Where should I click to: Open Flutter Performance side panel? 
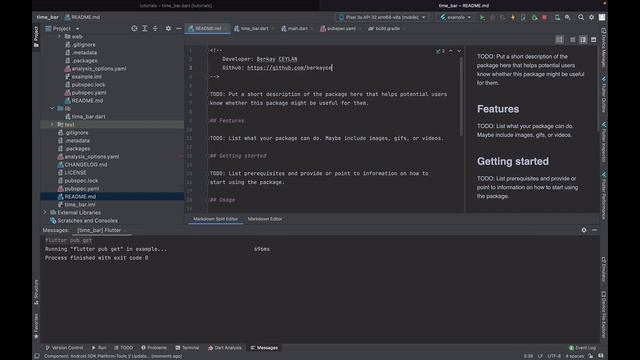604,195
